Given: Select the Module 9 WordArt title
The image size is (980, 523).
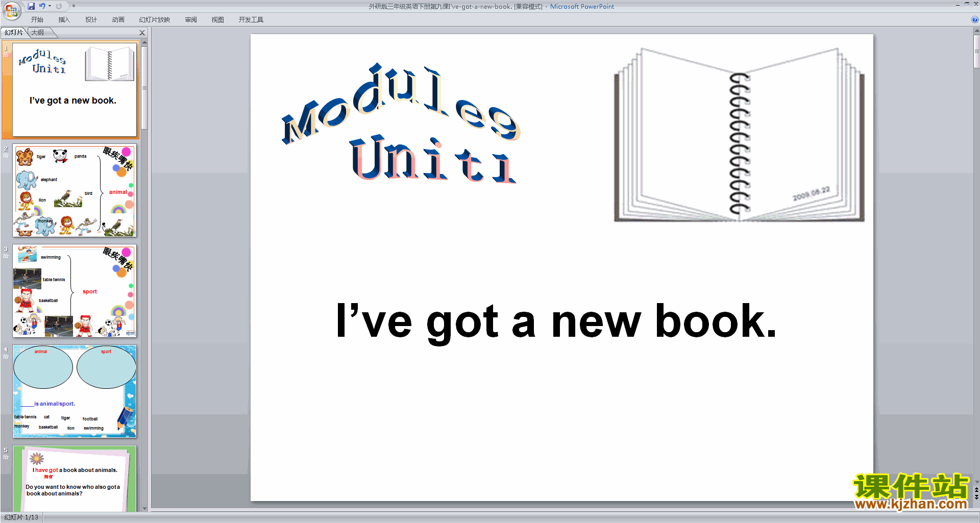Looking at the screenshot, I should tap(401, 103).
